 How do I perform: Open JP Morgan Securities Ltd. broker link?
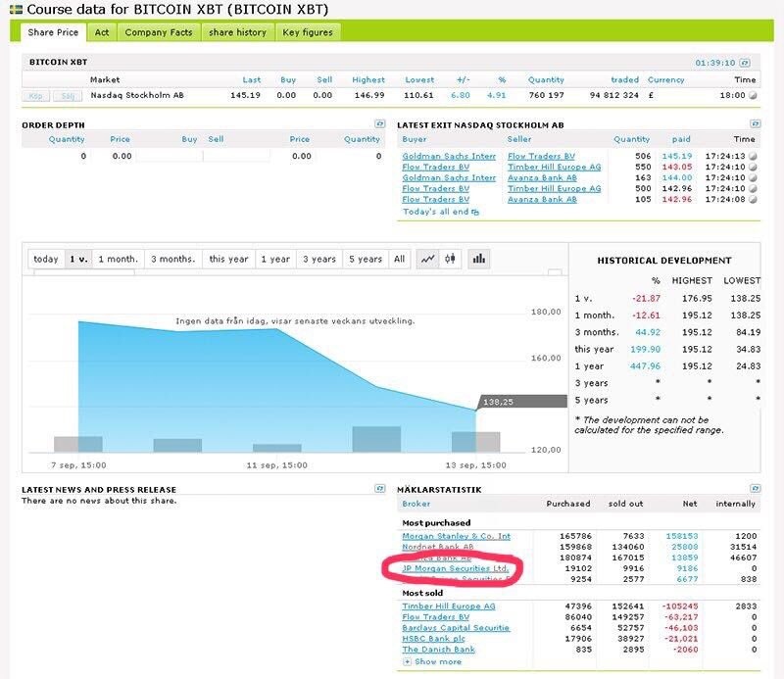point(456,568)
